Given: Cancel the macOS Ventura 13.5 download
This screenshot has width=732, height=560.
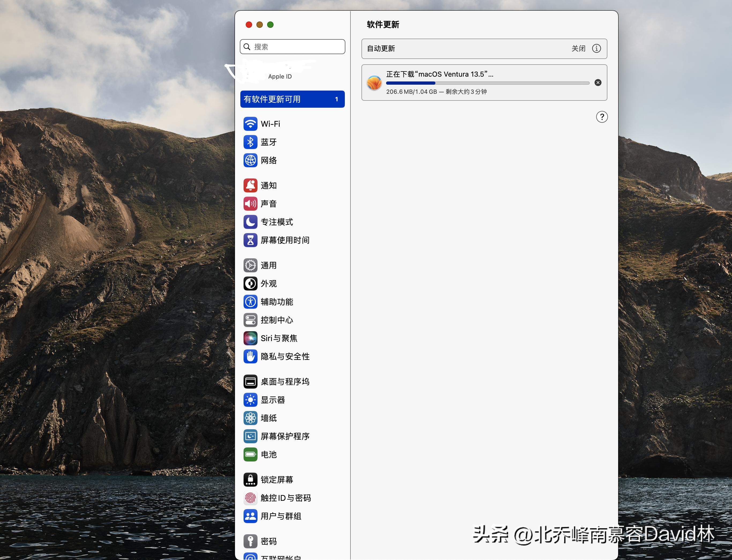Looking at the screenshot, I should 598,83.
